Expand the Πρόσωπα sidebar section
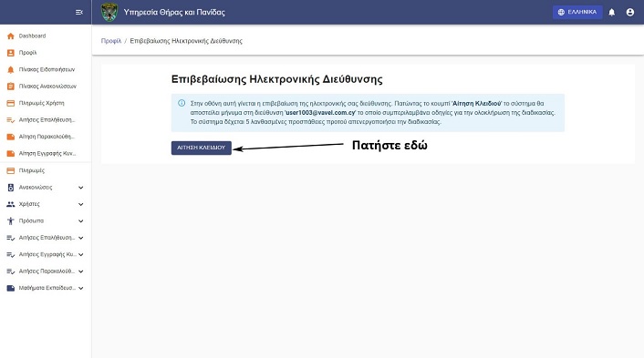Image resolution: width=644 pixels, height=358 pixels. pyautogui.click(x=81, y=221)
